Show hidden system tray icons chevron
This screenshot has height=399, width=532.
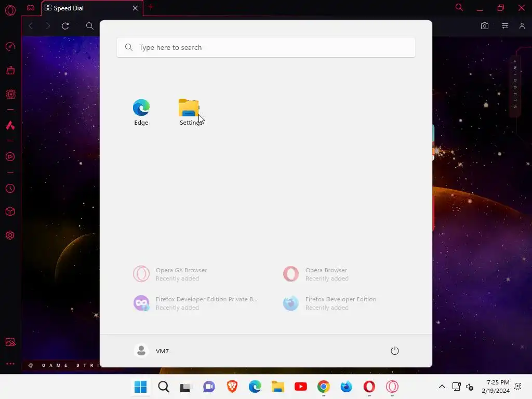442,387
